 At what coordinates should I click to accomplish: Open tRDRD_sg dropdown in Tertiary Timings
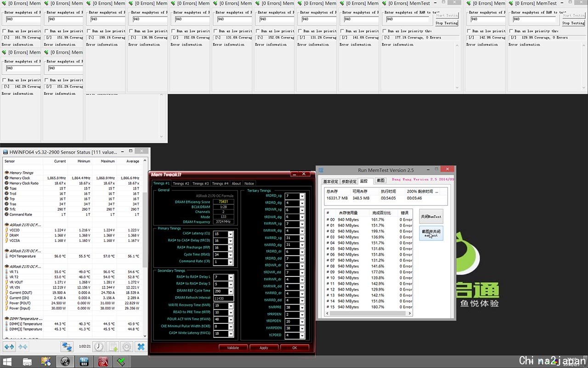[302, 196]
